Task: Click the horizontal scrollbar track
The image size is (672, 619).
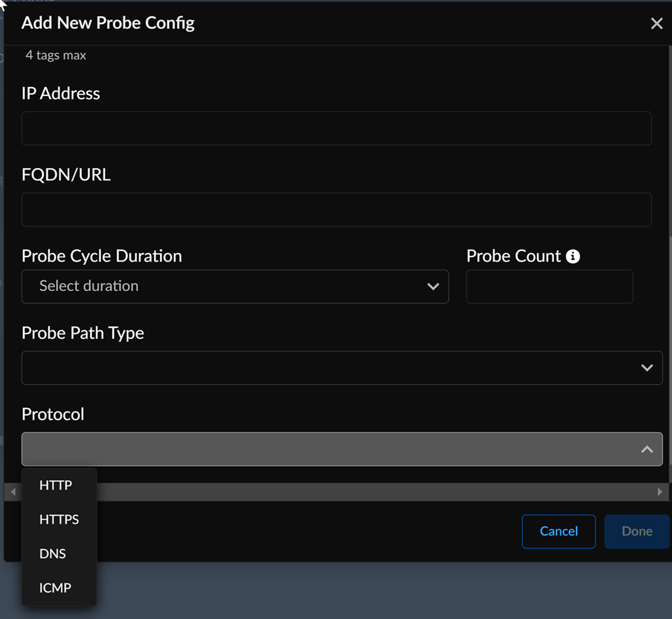Action: [376, 492]
